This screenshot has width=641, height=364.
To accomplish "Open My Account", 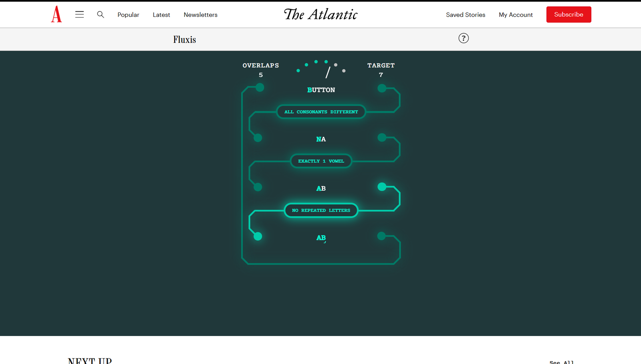I will click(x=516, y=15).
